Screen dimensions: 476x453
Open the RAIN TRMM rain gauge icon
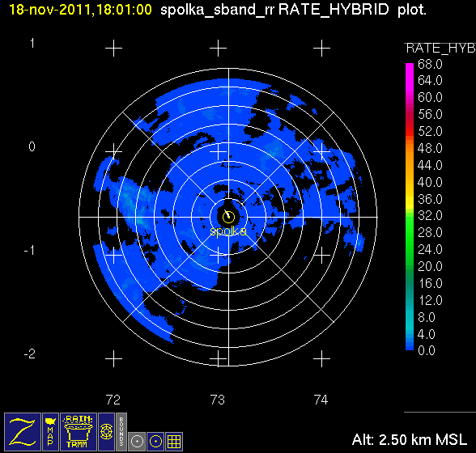79,432
